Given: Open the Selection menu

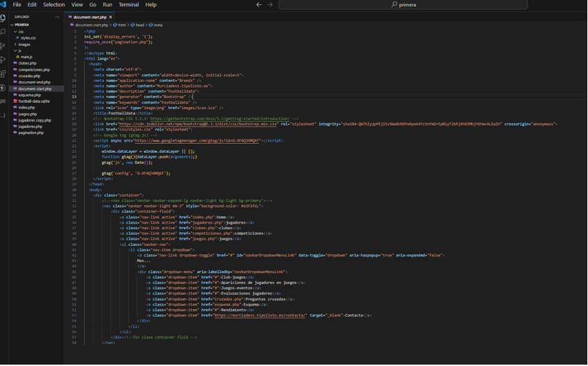Looking at the screenshot, I should [x=53, y=5].
